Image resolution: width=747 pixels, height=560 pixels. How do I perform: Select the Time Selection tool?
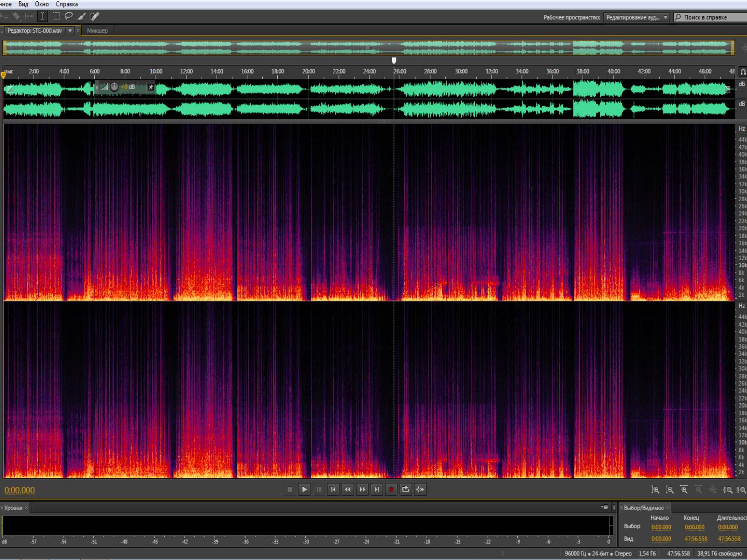42,16
